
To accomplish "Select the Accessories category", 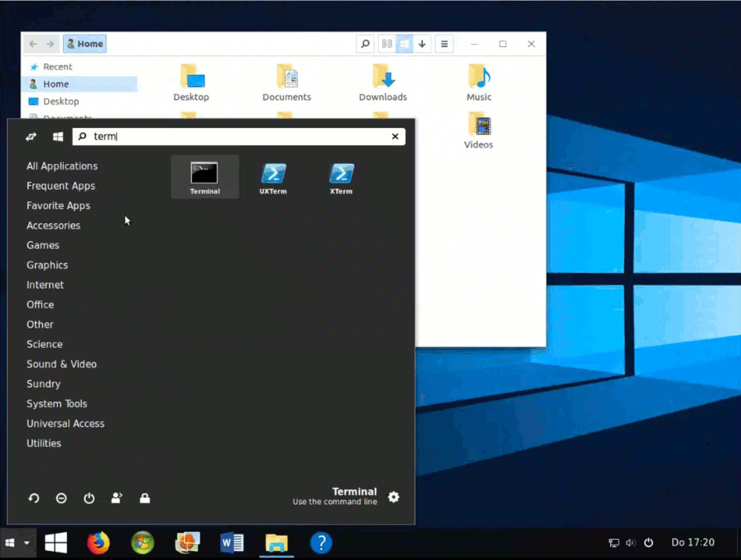I will click(x=53, y=225).
